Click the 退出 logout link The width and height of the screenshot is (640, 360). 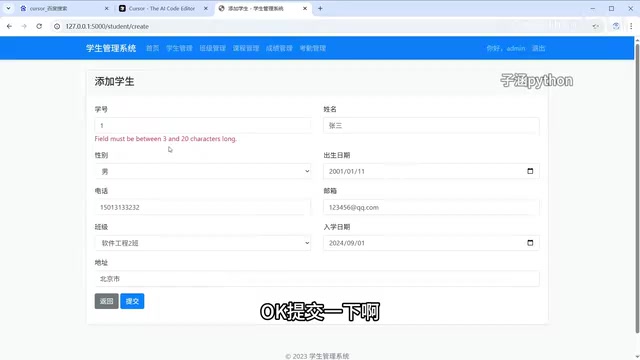pos(538,48)
